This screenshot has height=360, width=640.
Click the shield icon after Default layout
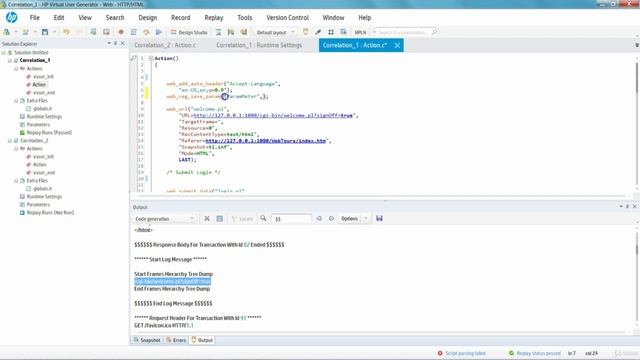pyautogui.click(x=305, y=32)
